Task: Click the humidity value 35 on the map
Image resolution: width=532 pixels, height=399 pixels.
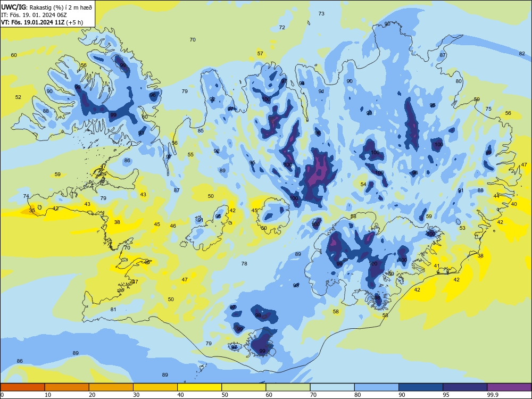Action: pyautogui.click(x=32, y=210)
